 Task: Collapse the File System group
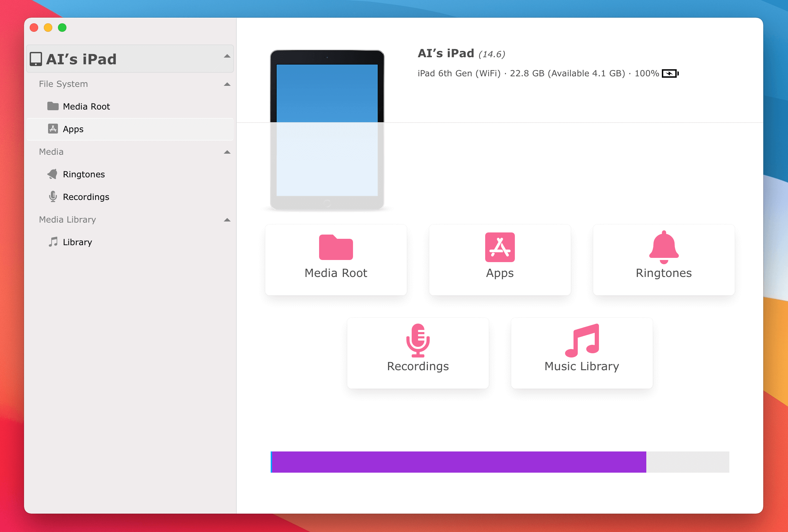point(227,84)
